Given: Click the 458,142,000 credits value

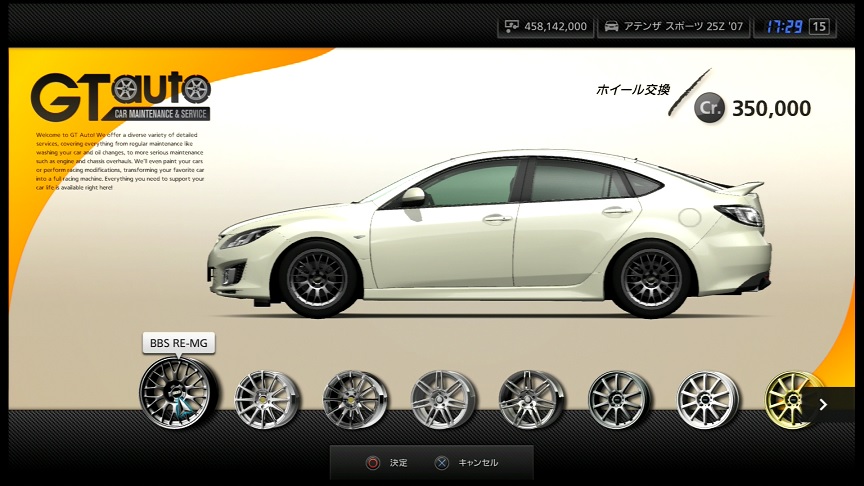Looking at the screenshot, I should click(x=555, y=26).
